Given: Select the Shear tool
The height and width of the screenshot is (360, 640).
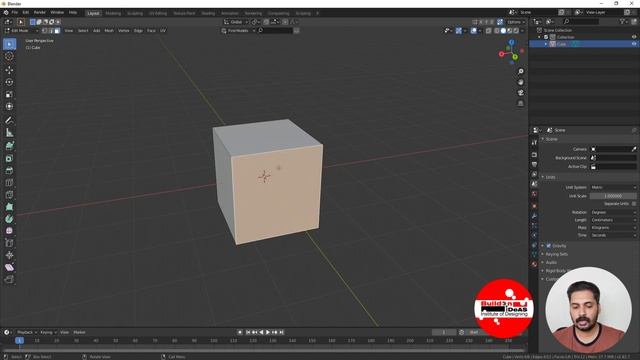Looking at the screenshot, I should (x=9, y=267).
